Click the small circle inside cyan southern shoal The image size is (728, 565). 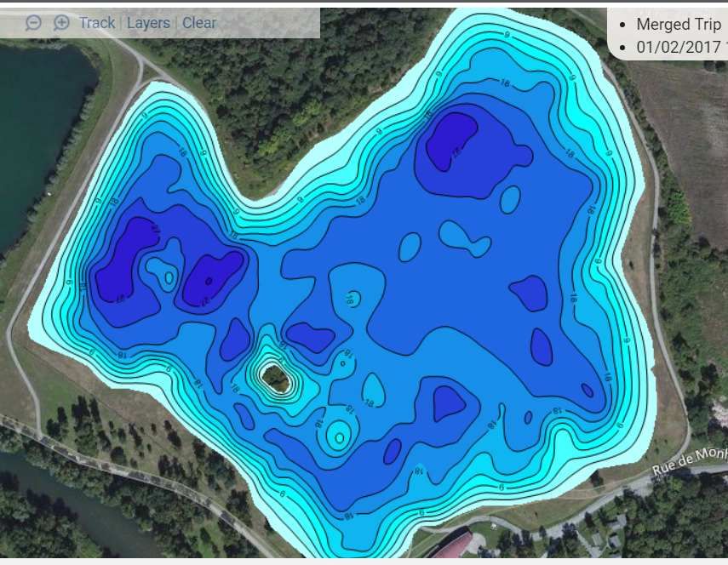coord(340,437)
